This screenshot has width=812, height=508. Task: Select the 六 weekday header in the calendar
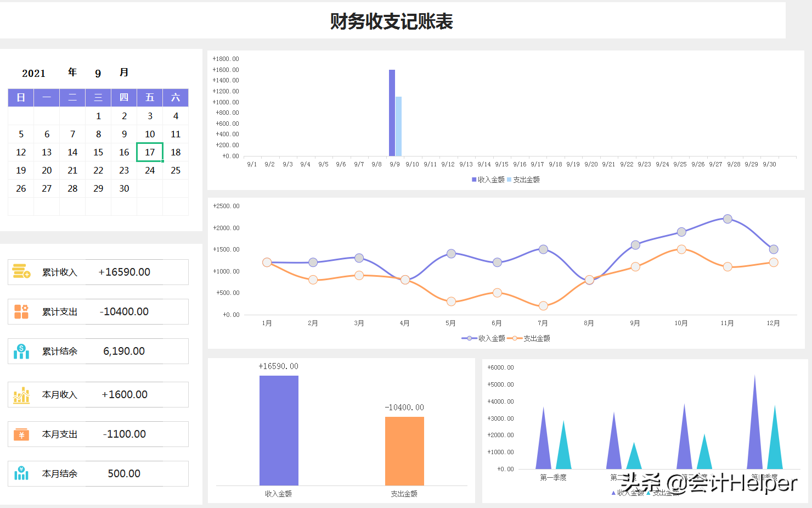pos(176,97)
